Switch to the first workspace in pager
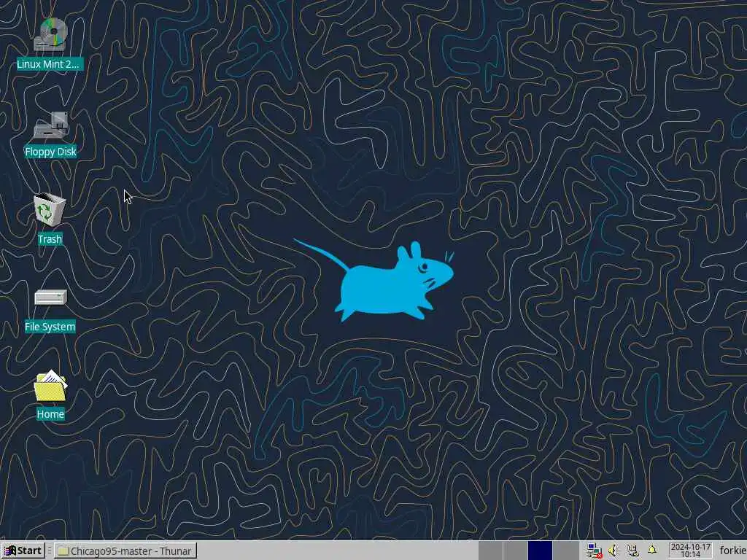The height and width of the screenshot is (560, 747). point(490,551)
